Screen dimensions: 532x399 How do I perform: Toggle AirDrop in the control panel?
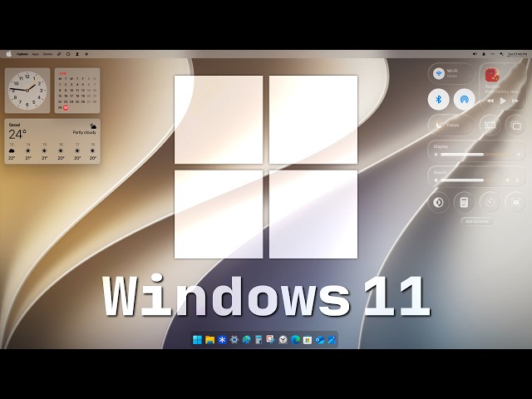tap(464, 100)
